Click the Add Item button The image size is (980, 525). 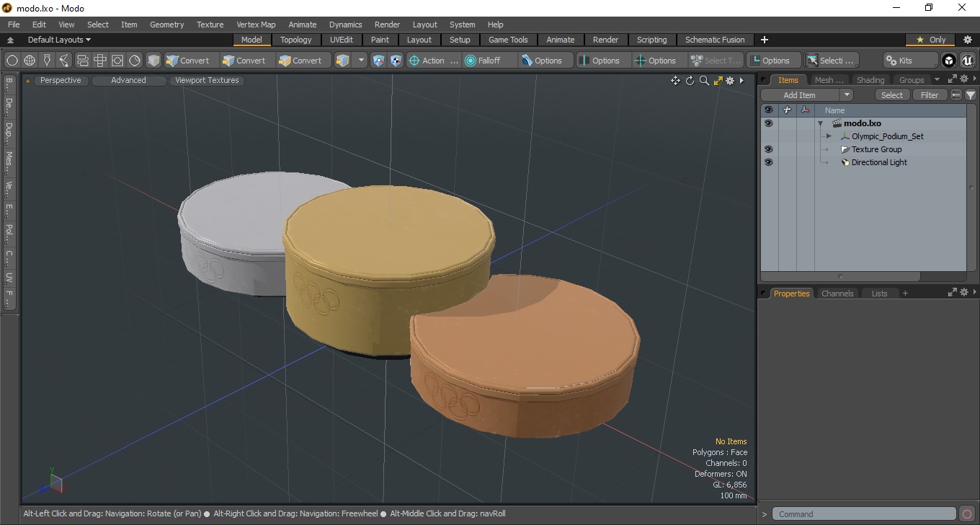pos(800,95)
